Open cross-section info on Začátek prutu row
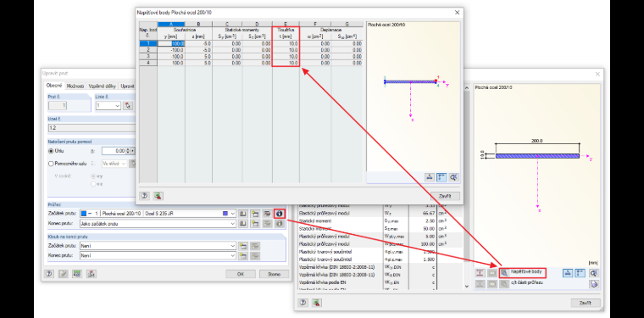This screenshot has width=644, height=318. [x=280, y=214]
